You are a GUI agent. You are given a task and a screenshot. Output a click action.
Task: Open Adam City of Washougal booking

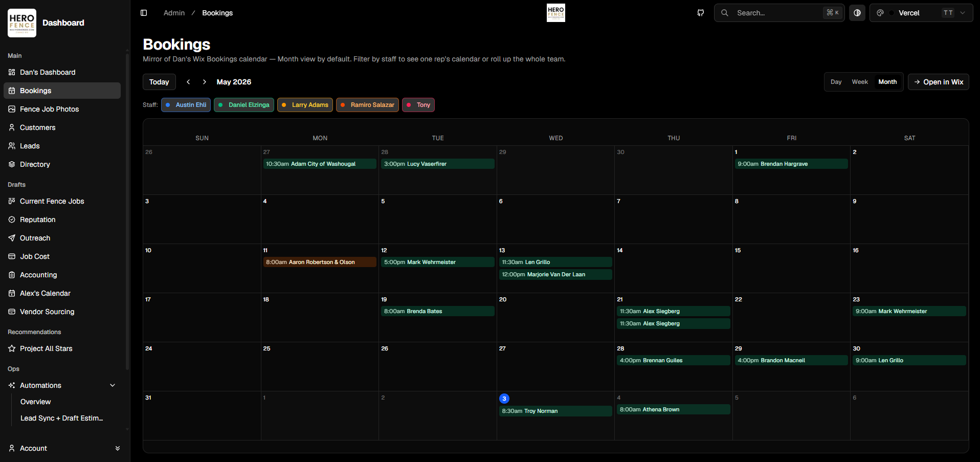click(320, 164)
